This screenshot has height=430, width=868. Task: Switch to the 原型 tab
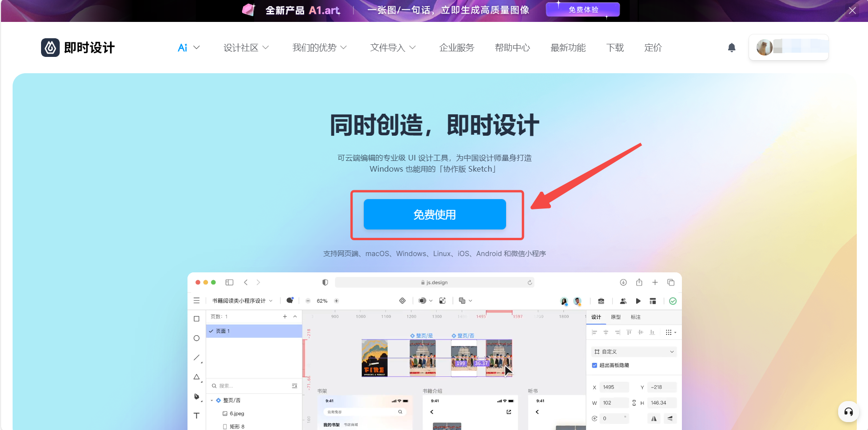pos(616,317)
